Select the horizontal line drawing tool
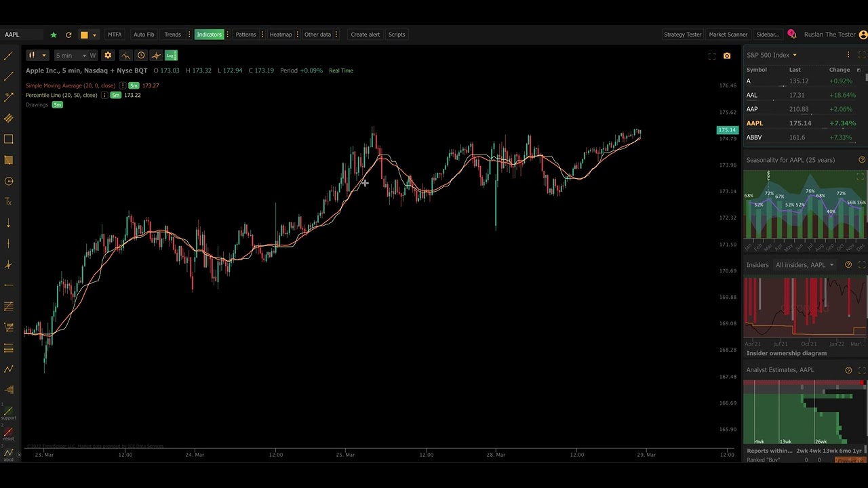868x488 pixels. pos(9,285)
